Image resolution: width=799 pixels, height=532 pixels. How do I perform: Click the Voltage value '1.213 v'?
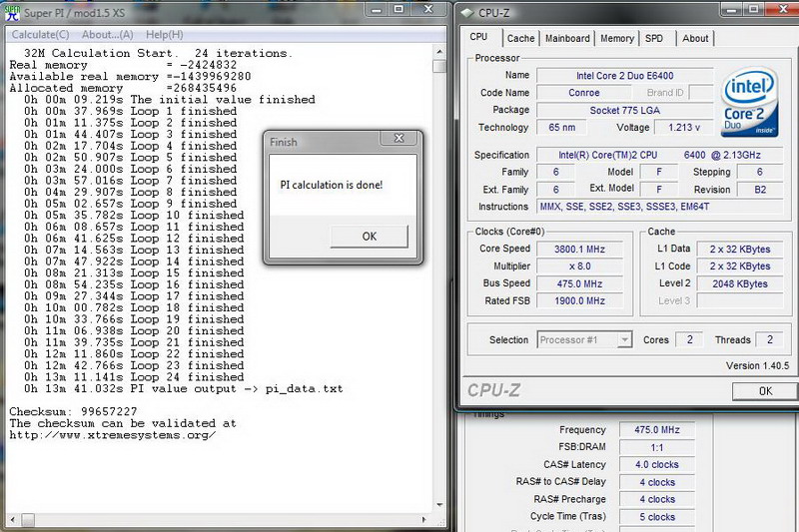coord(683,128)
